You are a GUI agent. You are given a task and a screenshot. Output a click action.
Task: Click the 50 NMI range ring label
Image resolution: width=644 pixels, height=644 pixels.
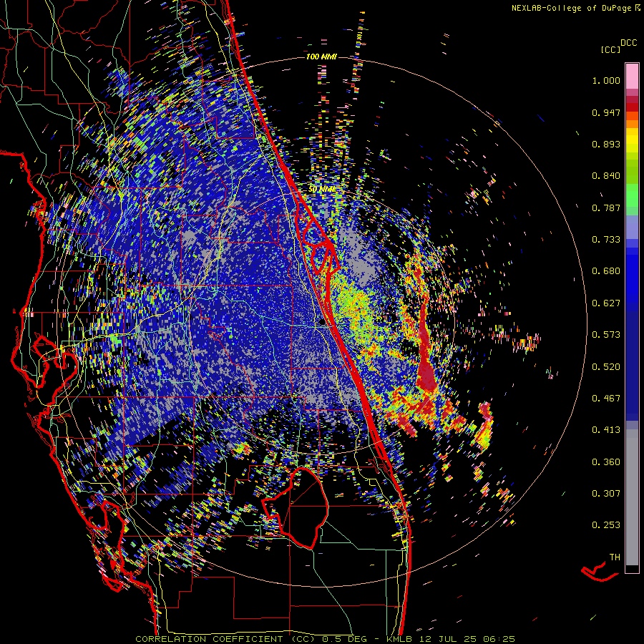[321, 189]
